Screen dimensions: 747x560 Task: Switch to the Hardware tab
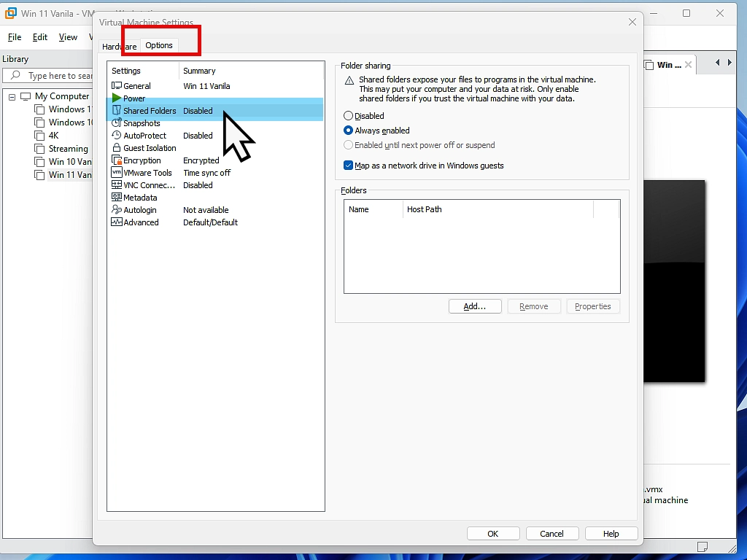119,46
